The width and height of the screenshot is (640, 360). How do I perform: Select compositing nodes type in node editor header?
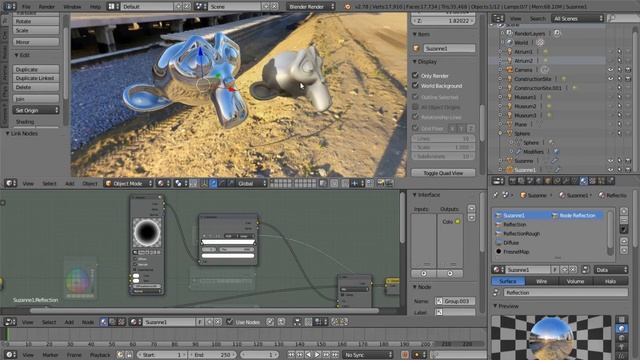[113, 322]
